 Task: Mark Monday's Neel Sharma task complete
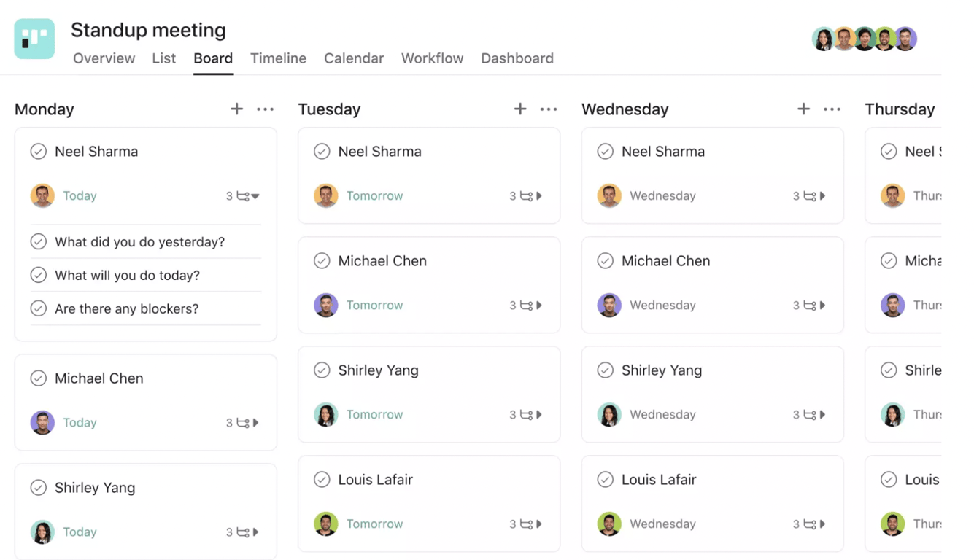[39, 152]
